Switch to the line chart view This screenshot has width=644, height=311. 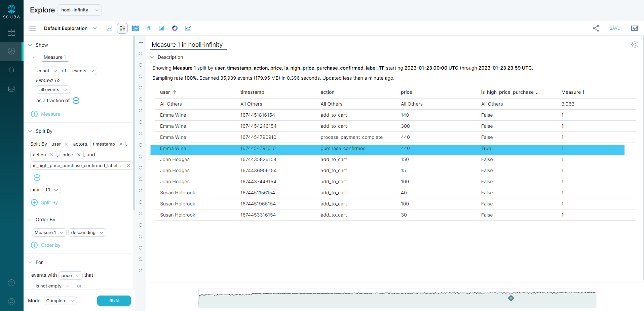pyautogui.click(x=109, y=28)
